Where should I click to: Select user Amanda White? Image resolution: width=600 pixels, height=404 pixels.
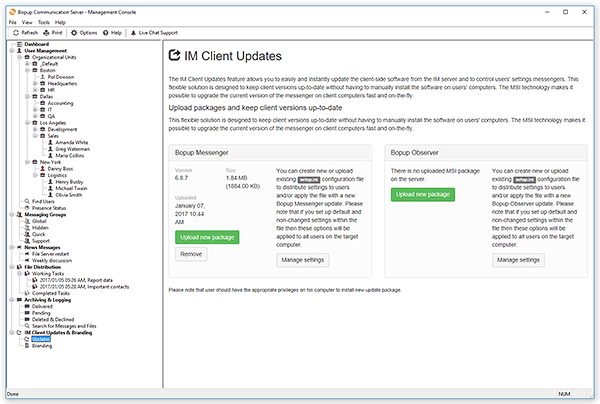[72, 142]
